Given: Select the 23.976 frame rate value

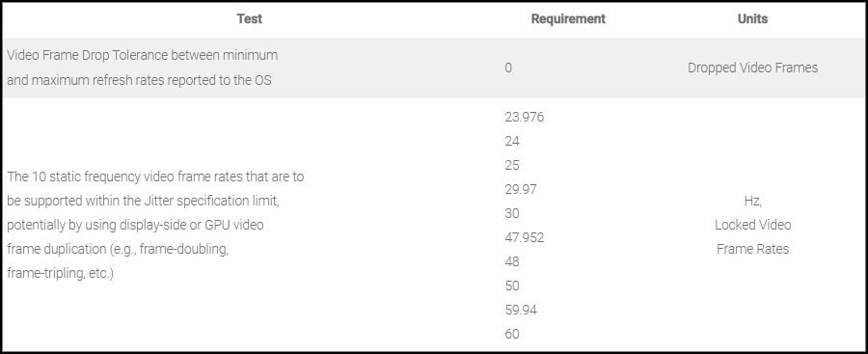Looking at the screenshot, I should pos(525,117).
